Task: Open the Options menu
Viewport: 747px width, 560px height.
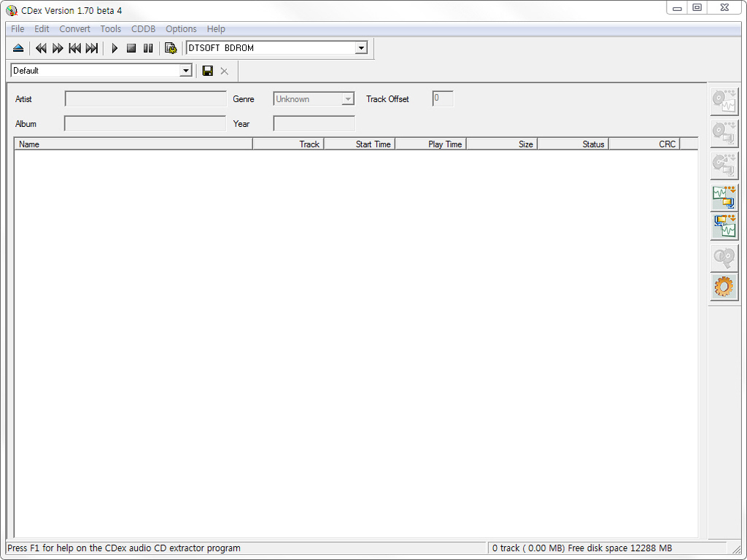Action: [181, 29]
